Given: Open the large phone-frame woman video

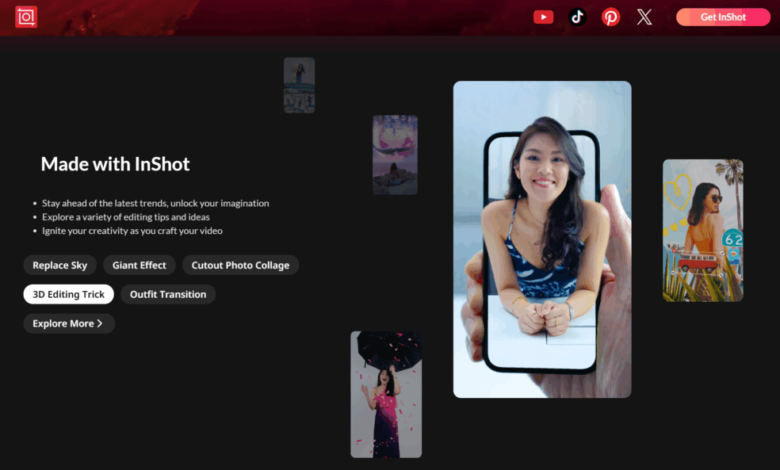Looking at the screenshot, I should pyautogui.click(x=542, y=239).
